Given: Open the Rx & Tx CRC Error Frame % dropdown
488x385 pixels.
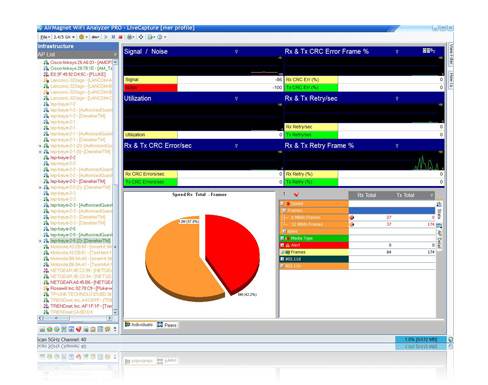Looking at the screenshot, I should [x=397, y=52].
